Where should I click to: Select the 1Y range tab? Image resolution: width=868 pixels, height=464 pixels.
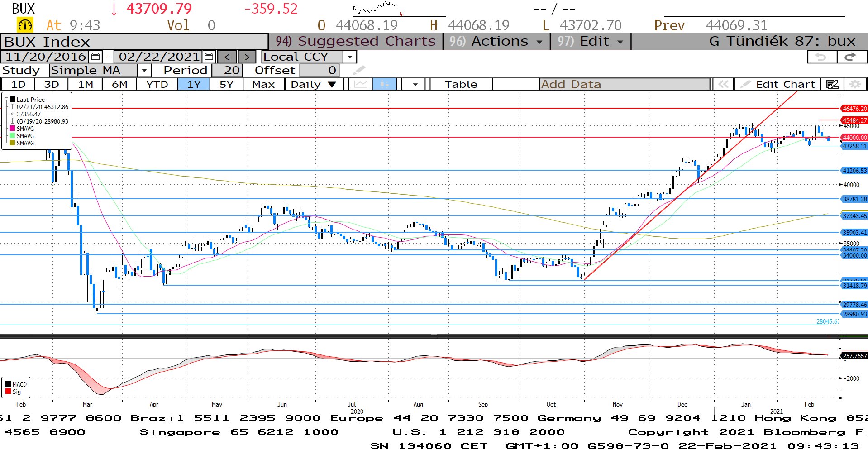point(194,84)
